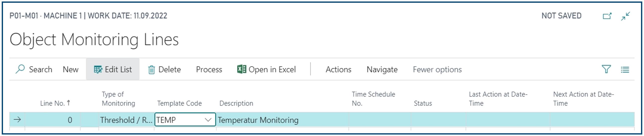Click the Time Schedule No. column header

(373, 99)
